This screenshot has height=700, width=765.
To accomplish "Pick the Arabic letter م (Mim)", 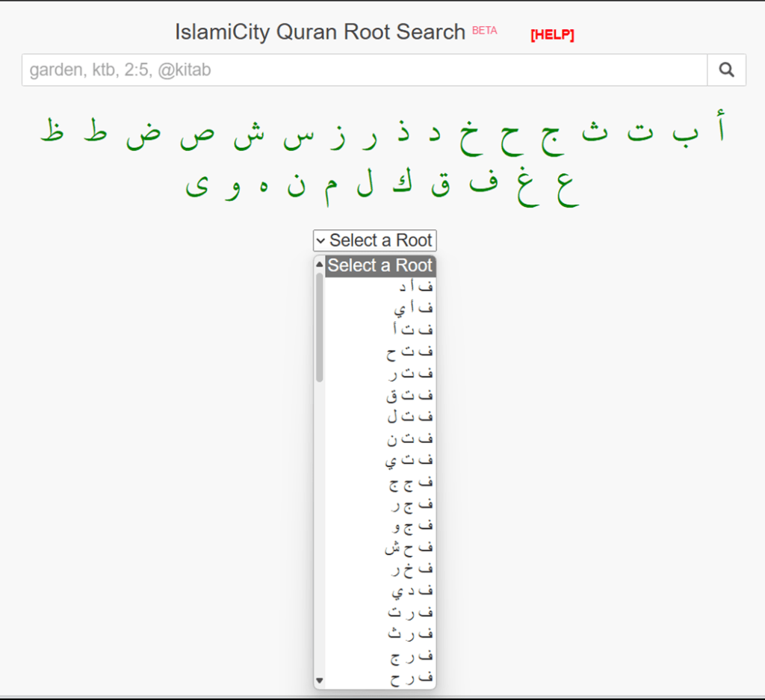I will 330,188.
